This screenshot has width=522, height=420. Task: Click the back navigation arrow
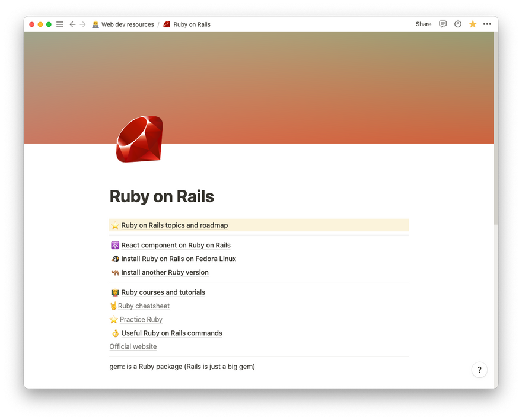point(72,24)
